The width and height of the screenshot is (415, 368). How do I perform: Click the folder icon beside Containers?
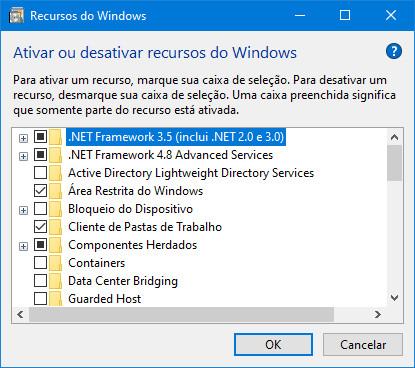(x=55, y=263)
